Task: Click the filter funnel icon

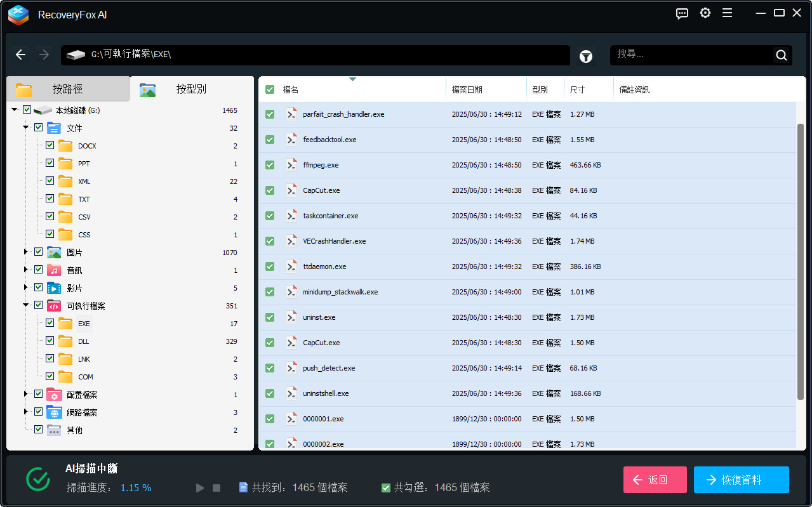Action: pos(585,56)
